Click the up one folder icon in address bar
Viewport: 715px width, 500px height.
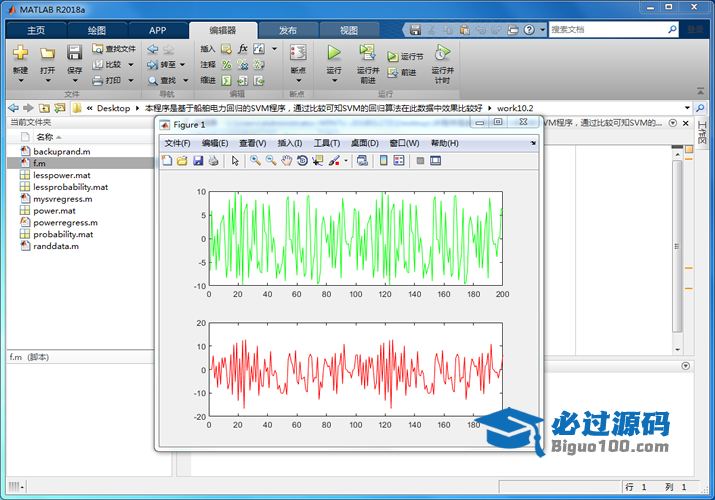(x=44, y=108)
